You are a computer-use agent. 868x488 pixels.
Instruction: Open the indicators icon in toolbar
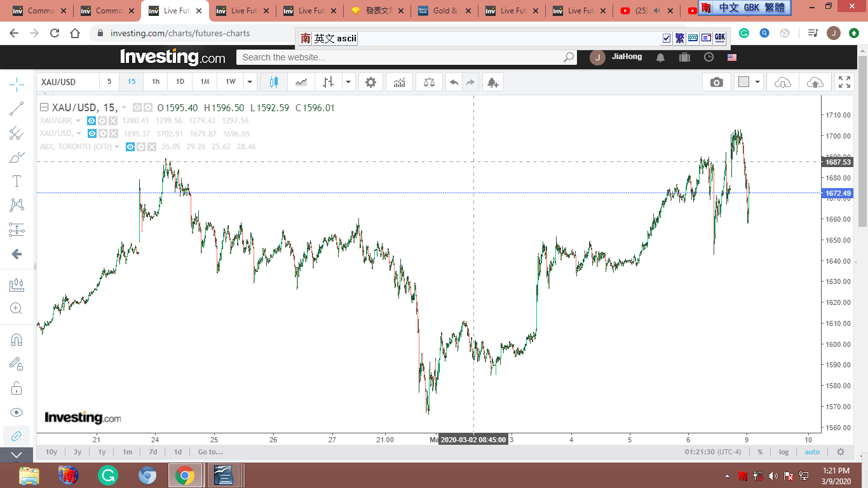point(400,82)
